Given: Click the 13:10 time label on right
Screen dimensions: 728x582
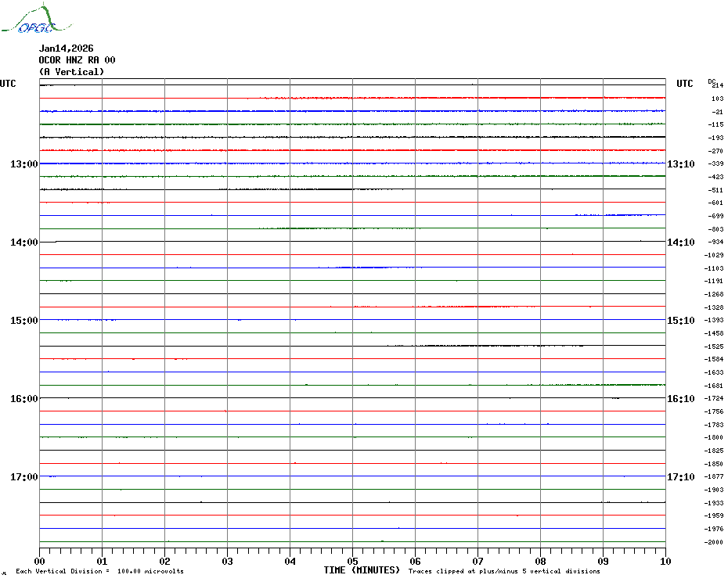Looking at the screenshot, I should pyautogui.click(x=680, y=164).
